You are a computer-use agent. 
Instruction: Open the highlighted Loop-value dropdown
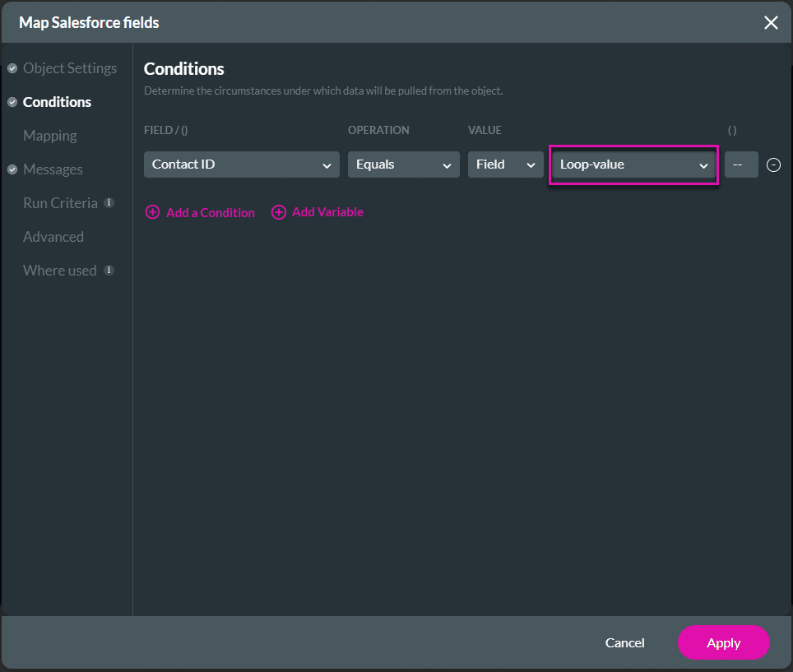(x=633, y=165)
